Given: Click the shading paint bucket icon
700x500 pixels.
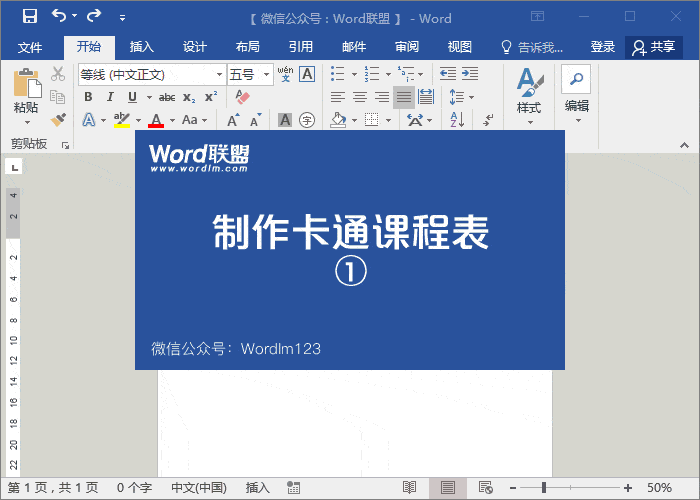Looking at the screenshot, I should coord(338,120).
